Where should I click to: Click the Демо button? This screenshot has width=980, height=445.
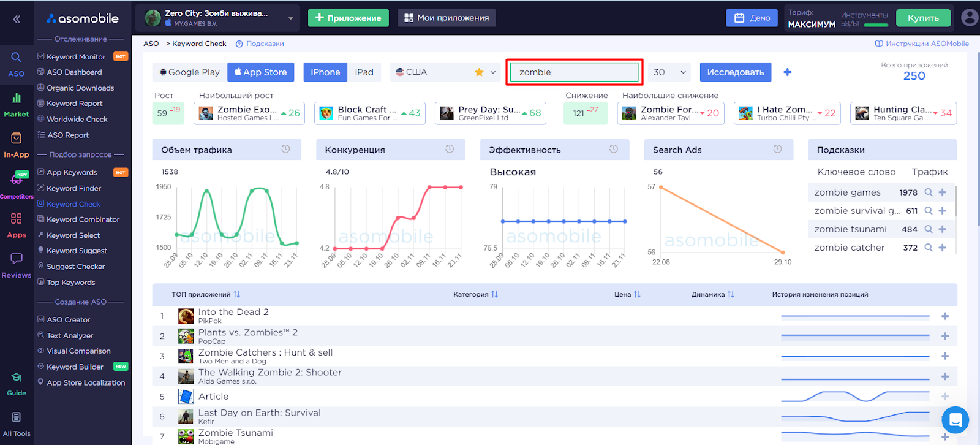(752, 18)
